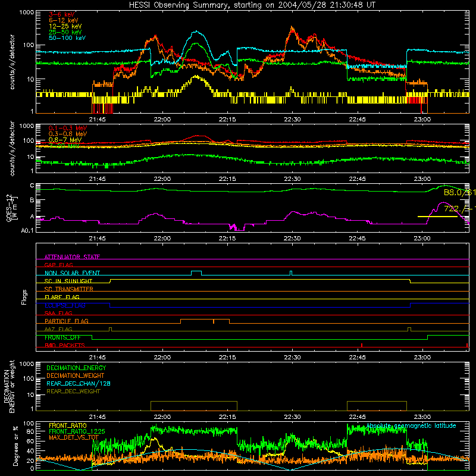Click the 722./-1 flare position annotation
The height and width of the screenshot is (476, 476).
459,209
